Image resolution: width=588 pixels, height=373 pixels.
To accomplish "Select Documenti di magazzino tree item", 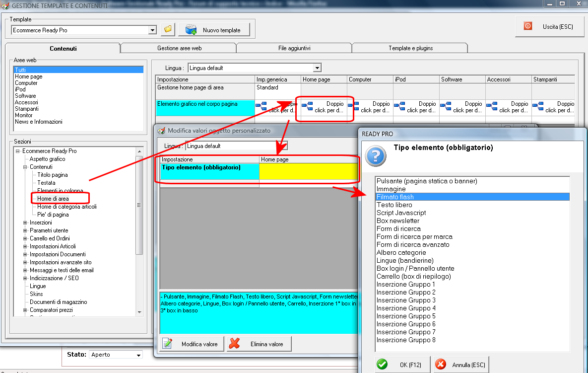I will coord(59,302).
